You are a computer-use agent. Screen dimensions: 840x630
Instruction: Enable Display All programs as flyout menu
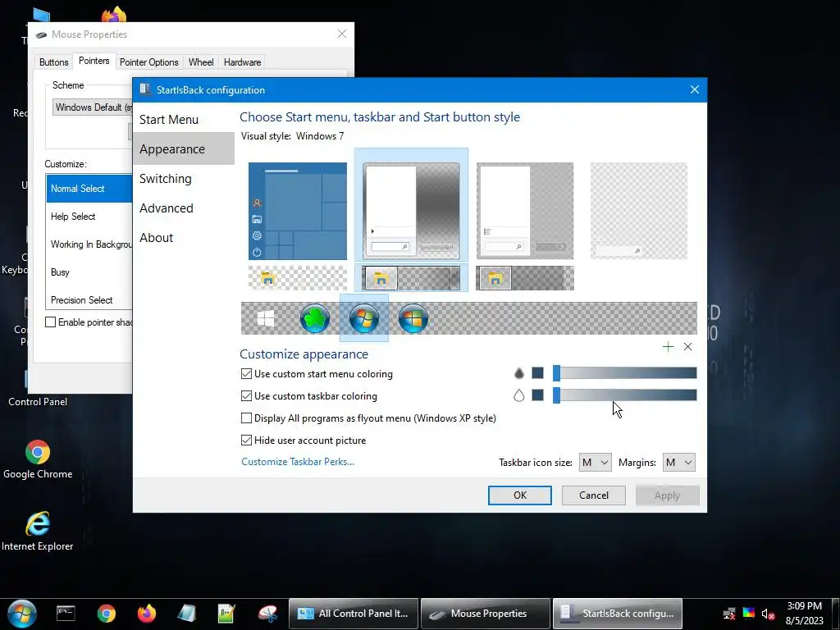coord(368,418)
